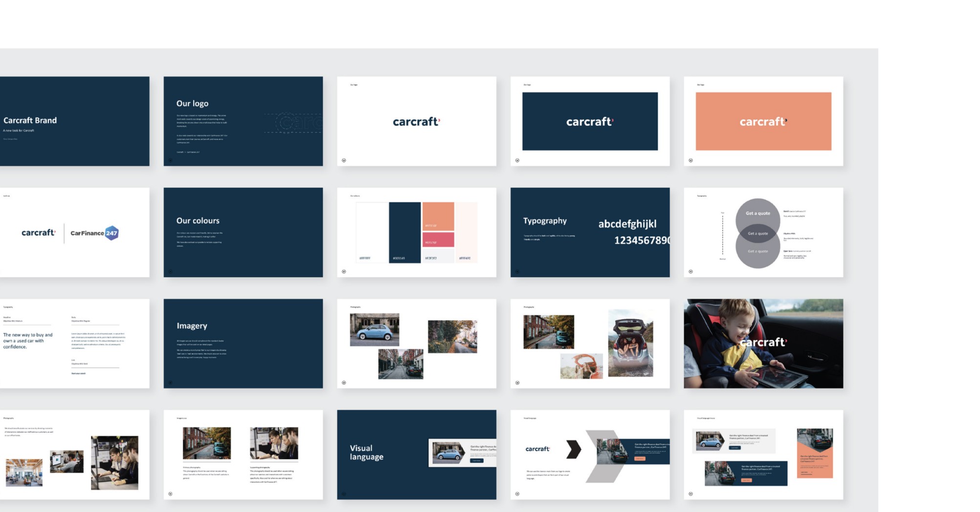The width and height of the screenshot is (980, 512).
Task: Click blue car banner on Visual language slide
Action: [x=463, y=453]
